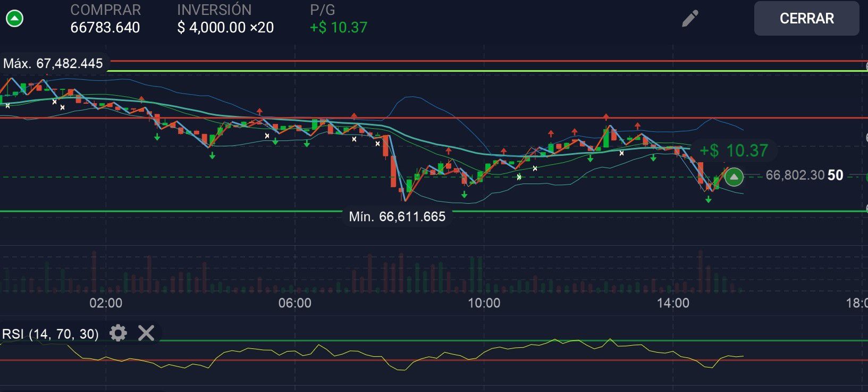Click green down arrow below 04:00 low
Screen dimensions: 868x392
coord(212,156)
